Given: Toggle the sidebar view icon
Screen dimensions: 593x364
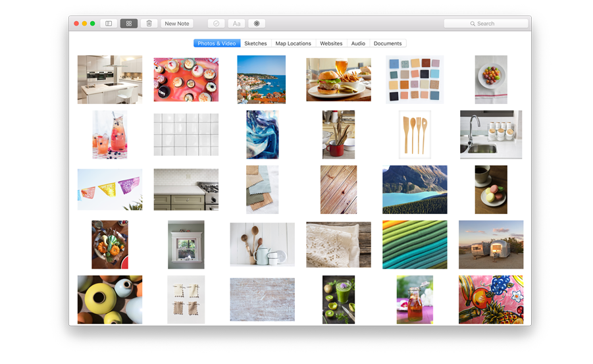Looking at the screenshot, I should click(x=109, y=24).
